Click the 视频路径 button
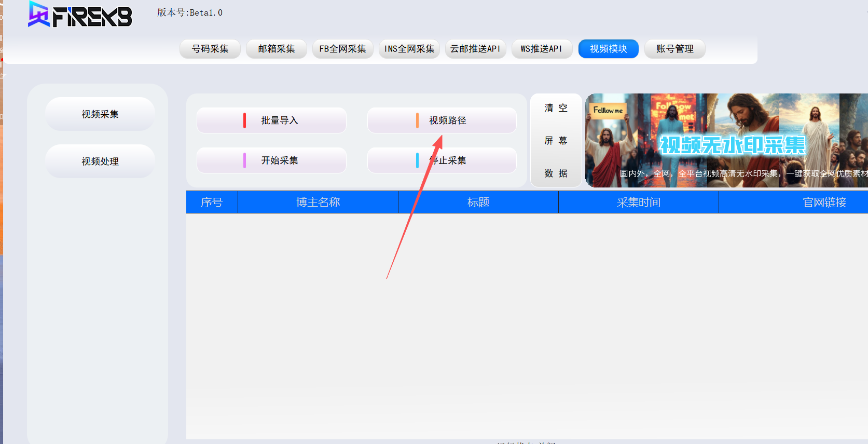 pos(442,120)
